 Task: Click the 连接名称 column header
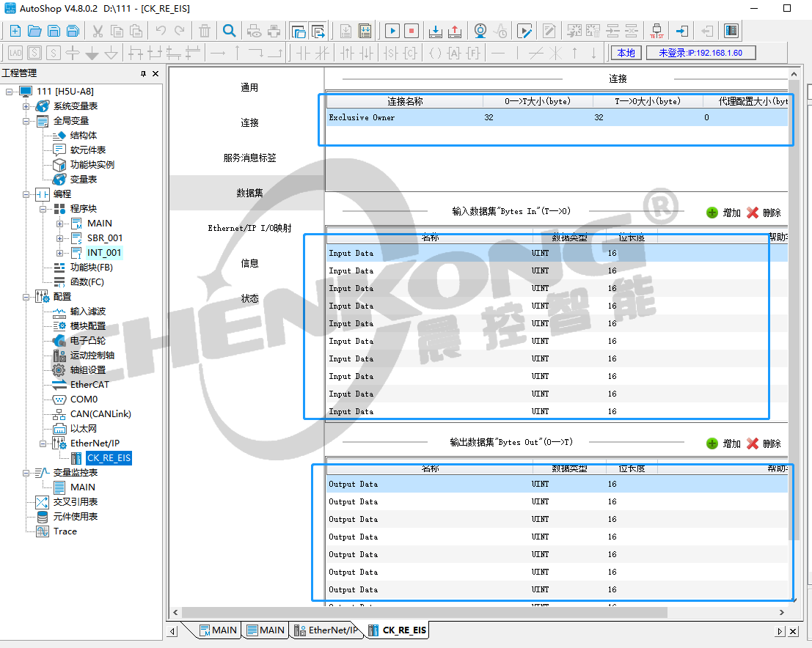[404, 101]
